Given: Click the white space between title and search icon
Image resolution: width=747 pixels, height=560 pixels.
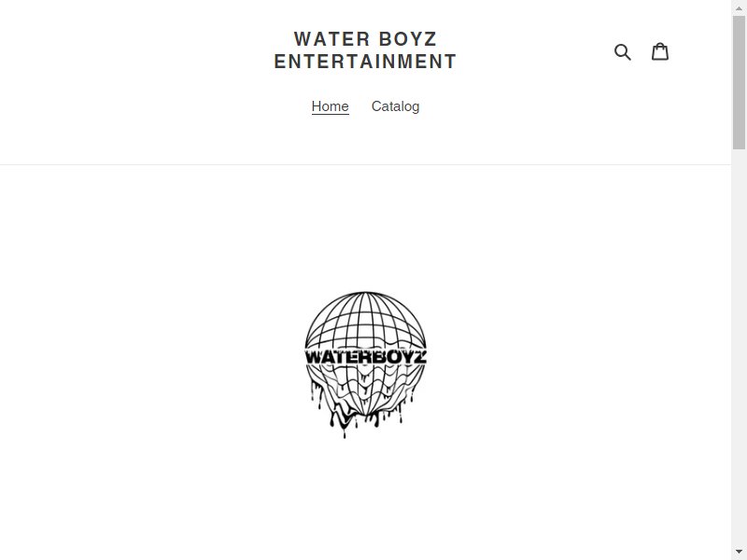Looking at the screenshot, I should [x=533, y=51].
